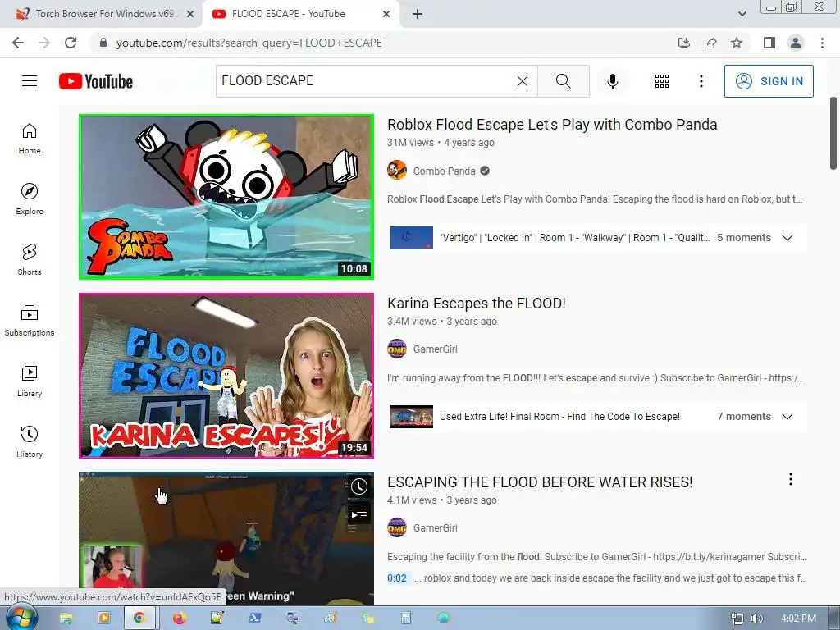The height and width of the screenshot is (630, 840).
Task: Expand the 7 moments chevron
Action: tap(787, 417)
